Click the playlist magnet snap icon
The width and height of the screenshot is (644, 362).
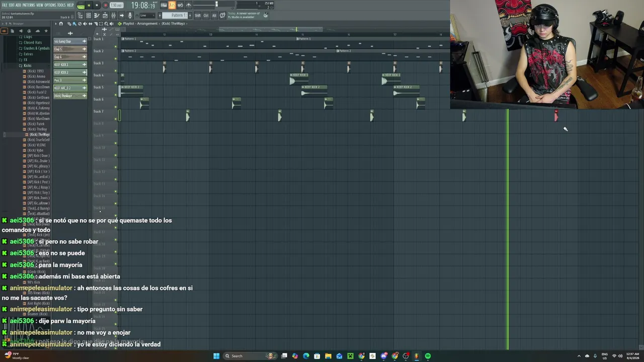click(61, 24)
